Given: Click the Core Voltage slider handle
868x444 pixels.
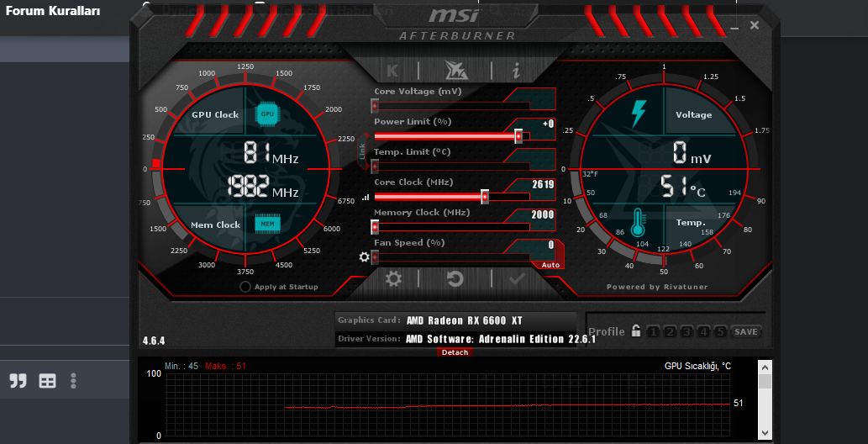Looking at the screenshot, I should 375,105.
